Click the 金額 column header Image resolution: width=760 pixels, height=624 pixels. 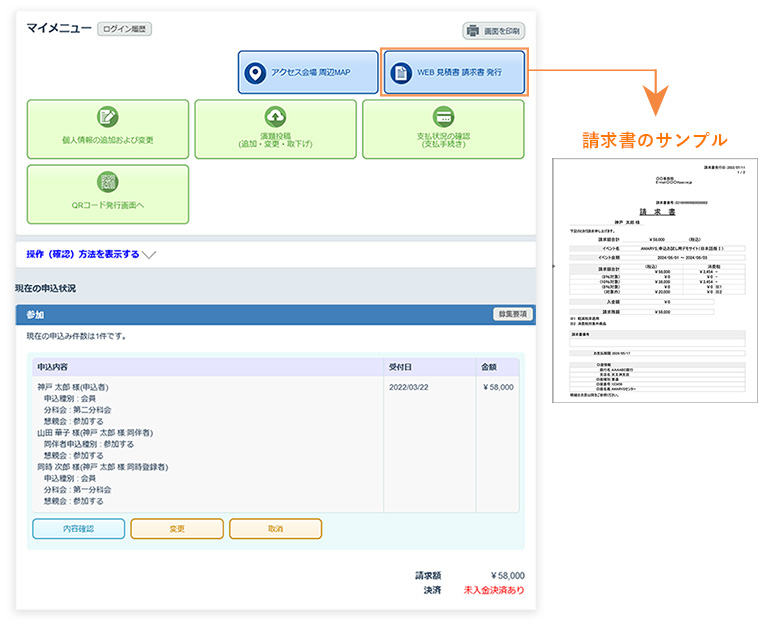(x=490, y=367)
